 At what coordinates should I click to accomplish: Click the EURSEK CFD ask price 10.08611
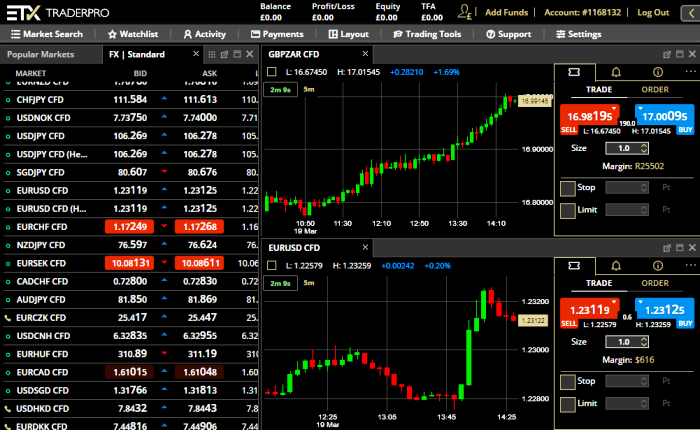click(200, 263)
